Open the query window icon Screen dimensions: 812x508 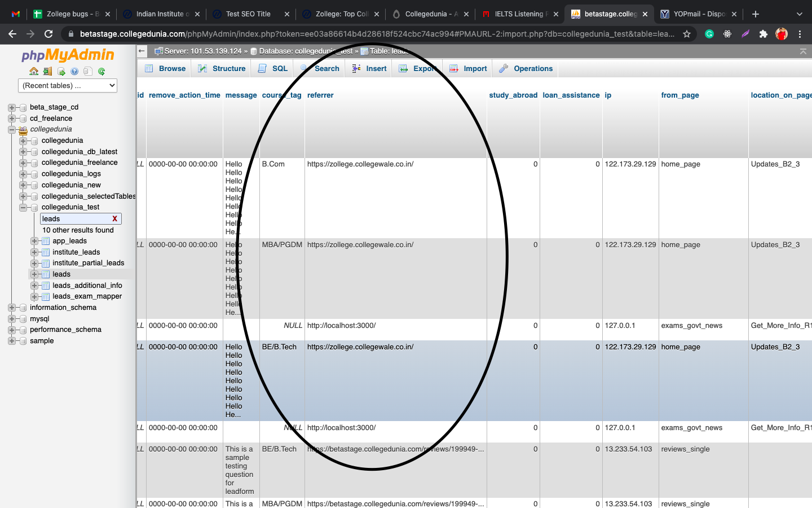point(61,71)
